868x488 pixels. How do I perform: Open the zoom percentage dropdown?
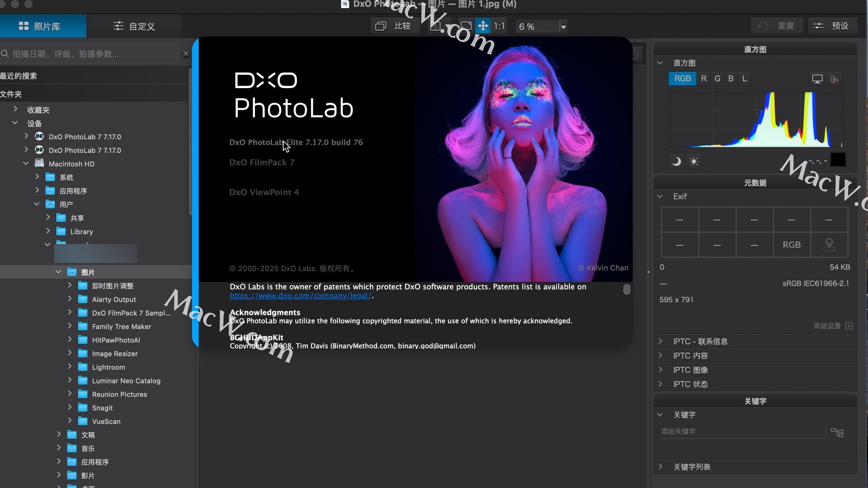point(563,27)
